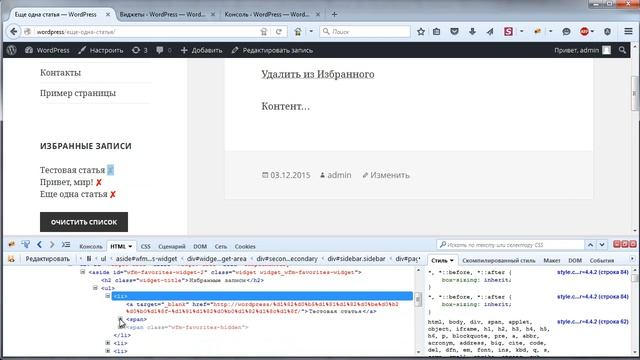Switch to Макет side tab
This screenshot has width=640, height=360.
point(552,260)
